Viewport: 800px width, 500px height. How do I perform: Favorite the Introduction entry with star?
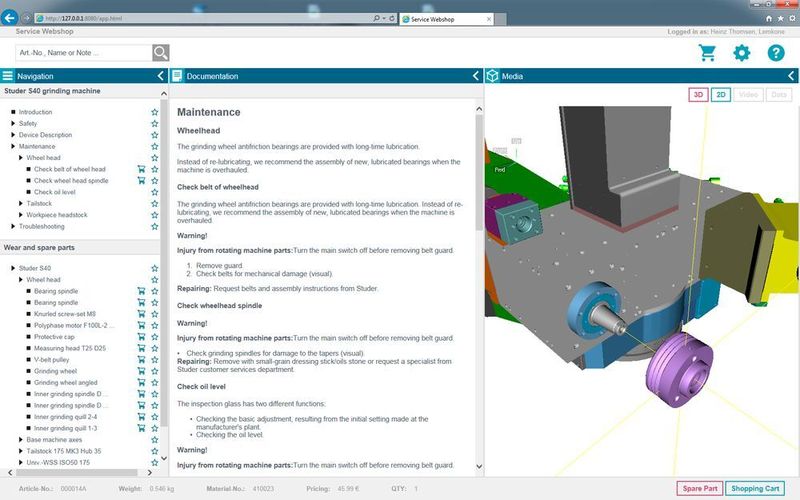[154, 113]
